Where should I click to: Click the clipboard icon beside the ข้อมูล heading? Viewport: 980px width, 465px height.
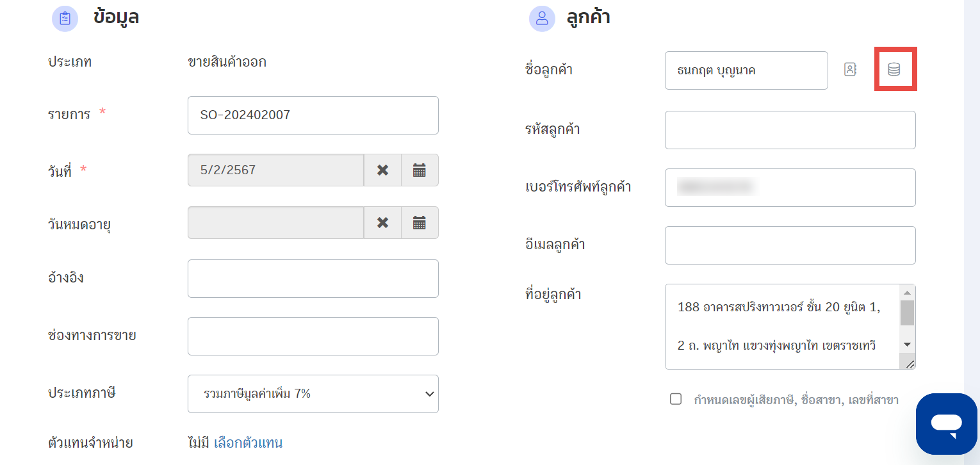click(x=65, y=19)
